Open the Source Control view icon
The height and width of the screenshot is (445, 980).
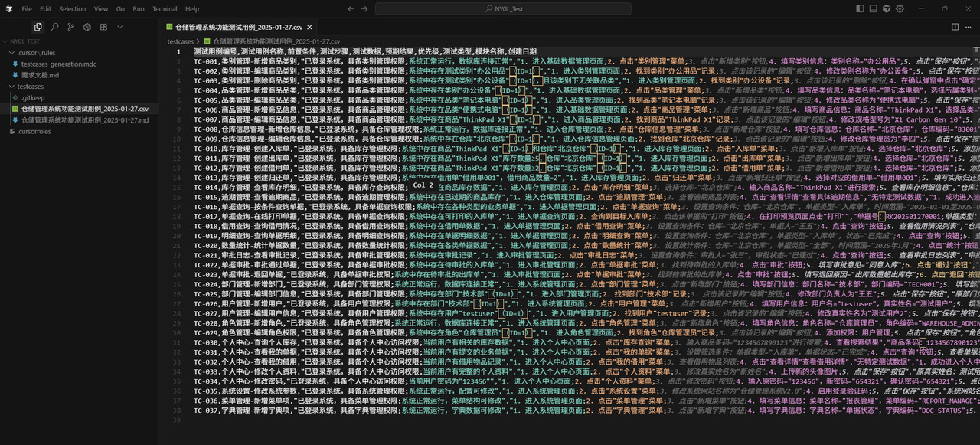click(x=70, y=27)
